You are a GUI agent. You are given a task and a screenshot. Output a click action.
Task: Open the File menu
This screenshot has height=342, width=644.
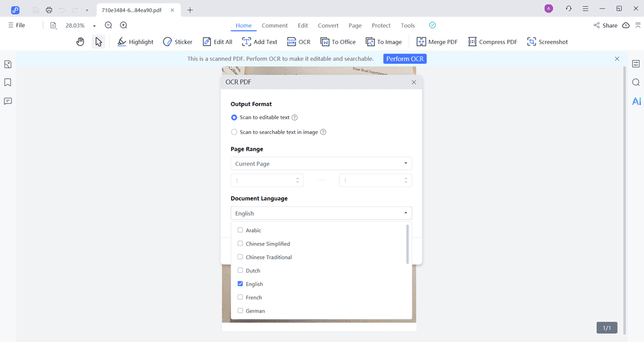pyautogui.click(x=16, y=25)
